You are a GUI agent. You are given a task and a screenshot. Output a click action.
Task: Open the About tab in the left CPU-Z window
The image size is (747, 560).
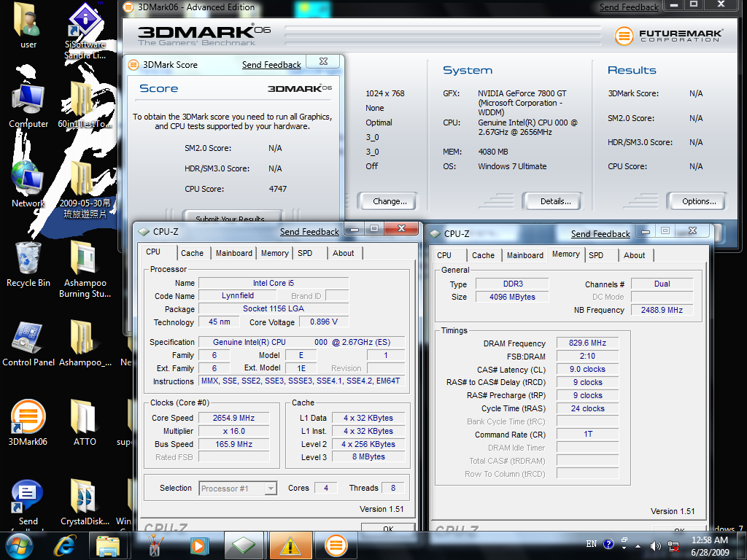click(344, 253)
